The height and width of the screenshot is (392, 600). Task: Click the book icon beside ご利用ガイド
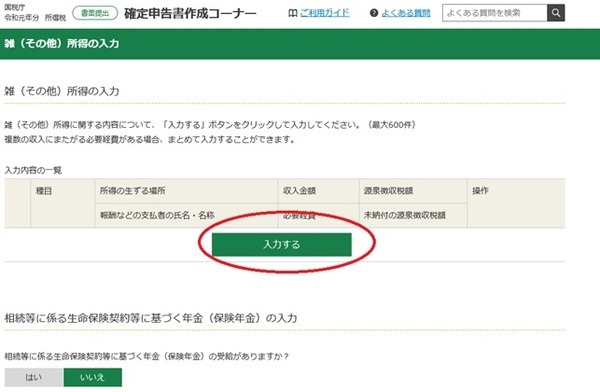pyautogui.click(x=293, y=13)
